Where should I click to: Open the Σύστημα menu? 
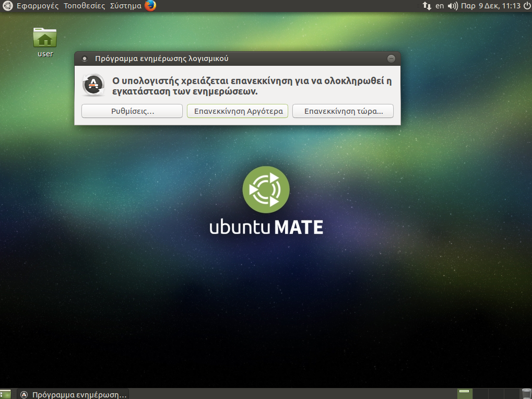125,6
